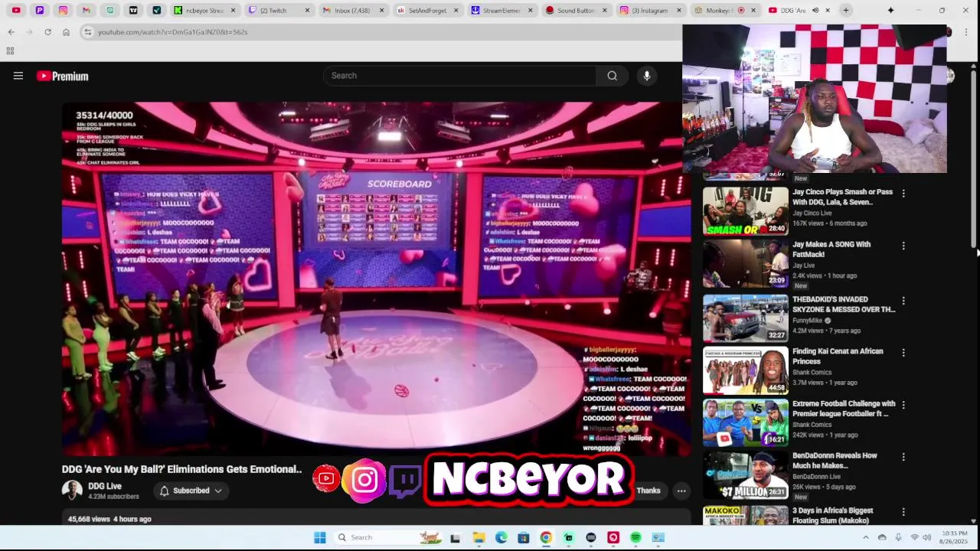
Task: Open Jay Cinco Plays Smash or Pass thumbnail
Action: click(x=745, y=211)
